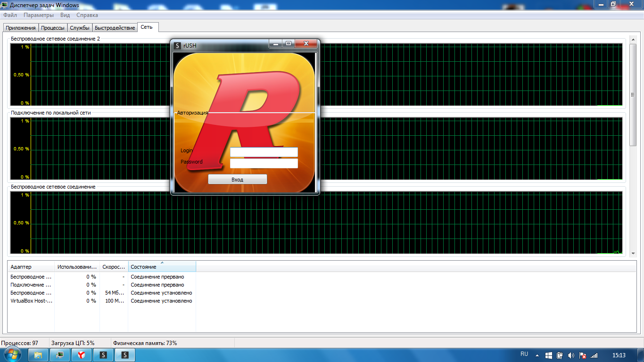Switch to the Быстродействие tab
The width and height of the screenshot is (644, 362).
click(115, 28)
